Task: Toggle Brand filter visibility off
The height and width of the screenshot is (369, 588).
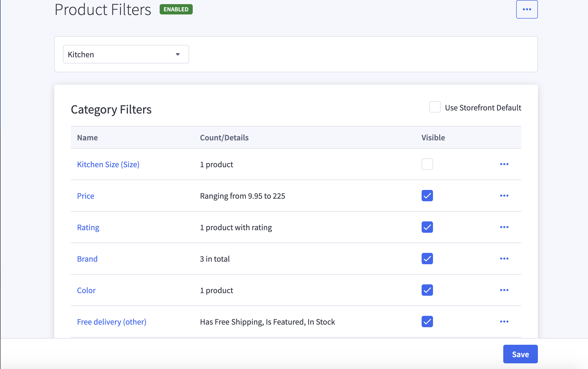Action: point(427,259)
